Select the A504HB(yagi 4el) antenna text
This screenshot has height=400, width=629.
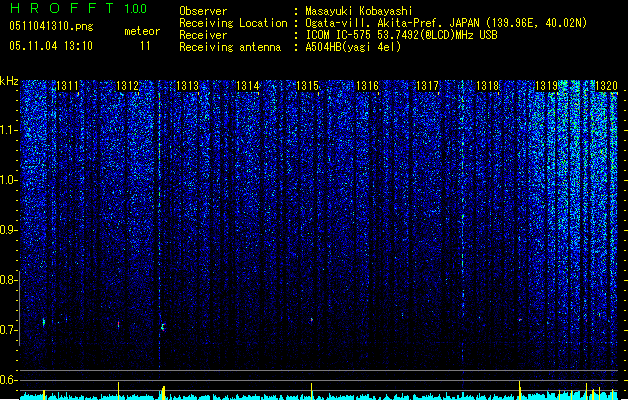[x=353, y=47]
